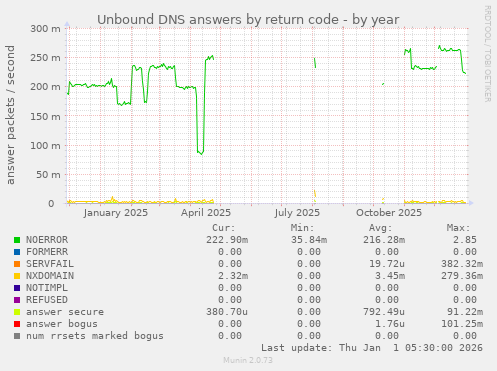Click the blue FORMERR legend swatch
The height and width of the screenshot is (371, 497).
pyautogui.click(x=17, y=252)
